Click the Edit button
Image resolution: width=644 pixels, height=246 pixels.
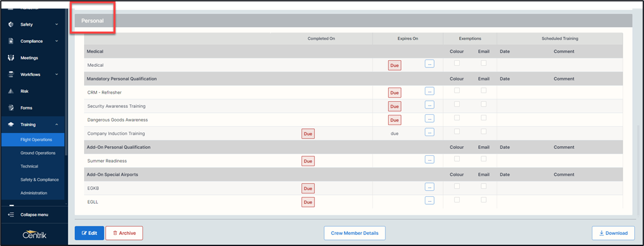90,233
